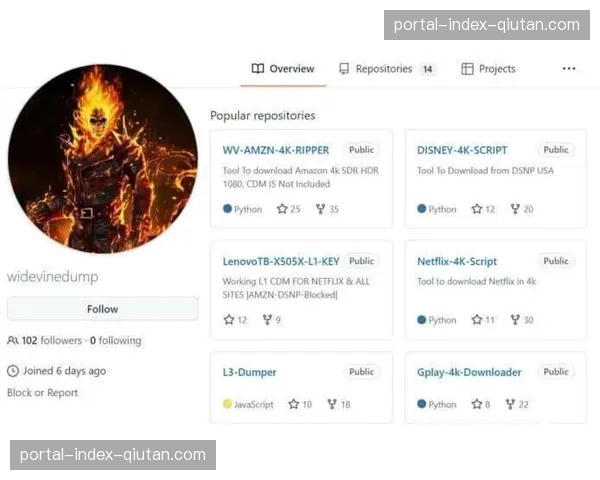
Task: Click the fork icon on DISNEY-4K-SCRIPT
Action: (515, 209)
